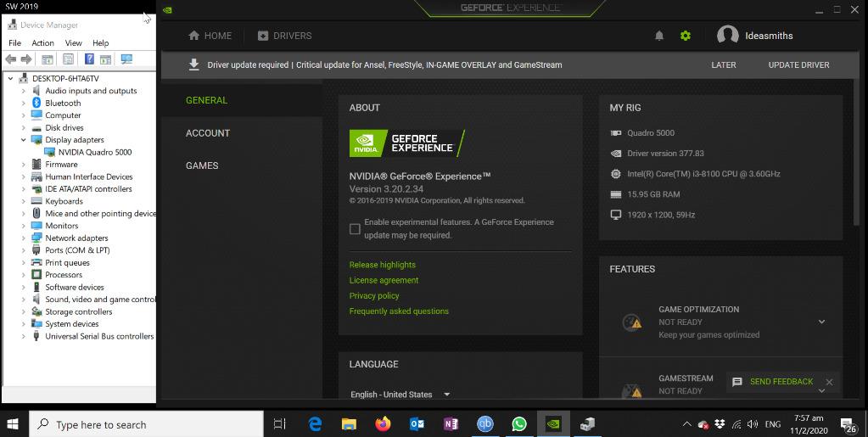The height and width of the screenshot is (437, 868).
Task: Open the Action Center notifications
Action: [x=848, y=425]
